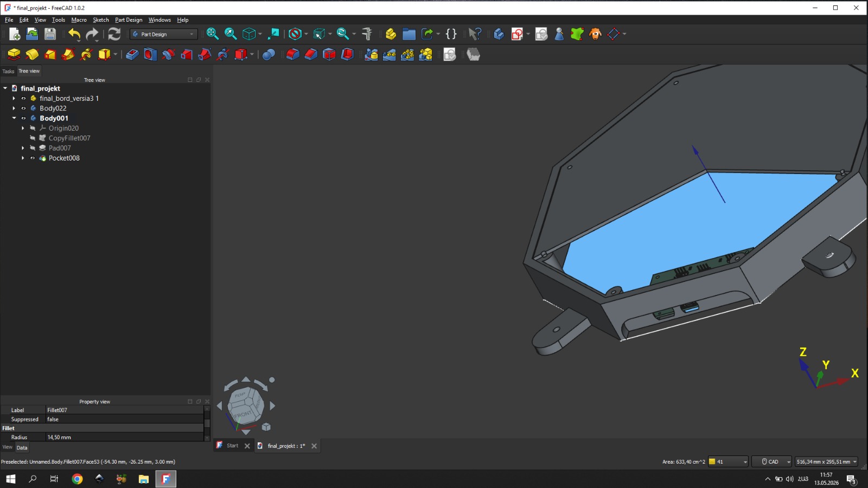
Task: Create a new document with the New icon
Action: point(15,34)
